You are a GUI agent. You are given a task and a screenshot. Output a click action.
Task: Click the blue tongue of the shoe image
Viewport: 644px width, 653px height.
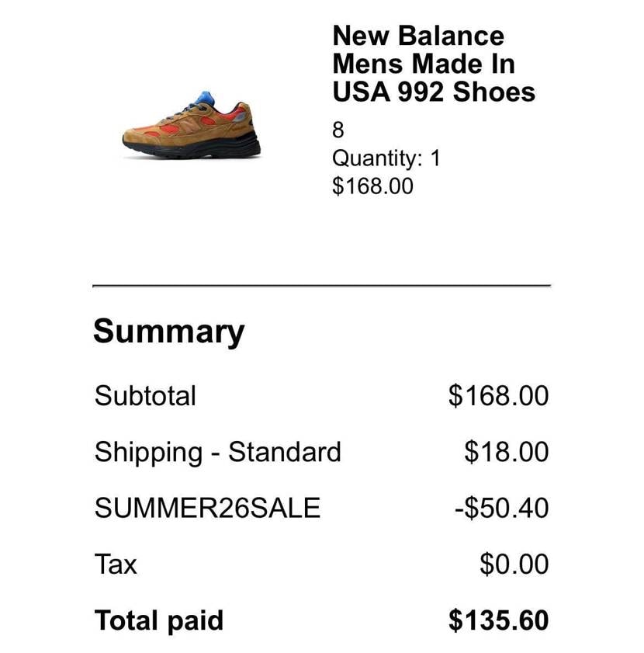click(x=206, y=99)
